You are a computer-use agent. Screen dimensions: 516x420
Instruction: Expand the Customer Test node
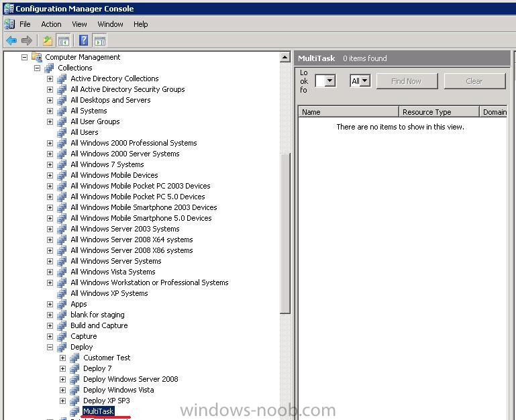click(63, 358)
